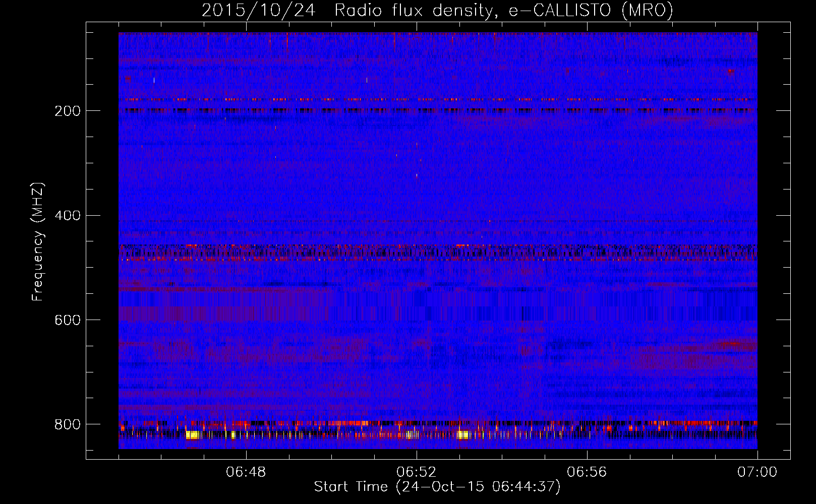Click the 07:00 time tick label
The width and height of the screenshot is (816, 504).
point(757,472)
